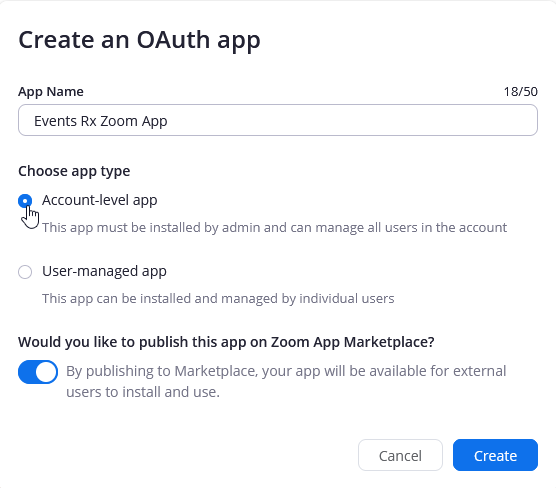Click the 'Create an OAuth app' title
This screenshot has height=488, width=556.
point(139,40)
